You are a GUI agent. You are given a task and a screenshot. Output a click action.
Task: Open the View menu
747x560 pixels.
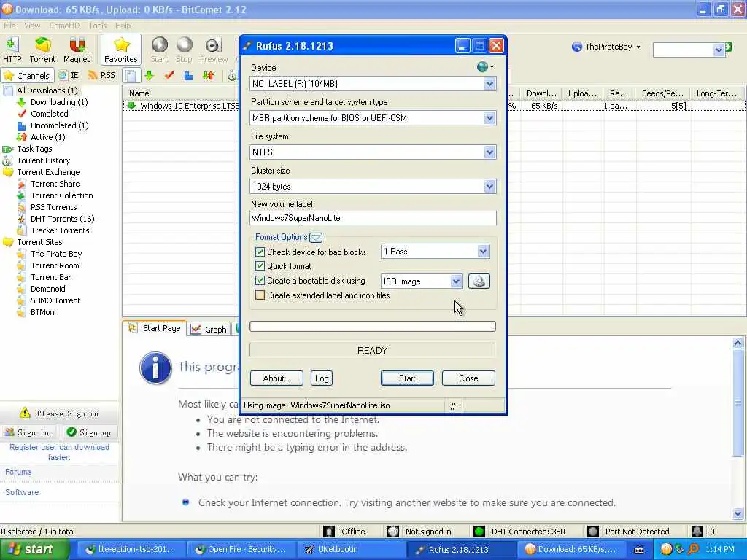click(x=32, y=26)
